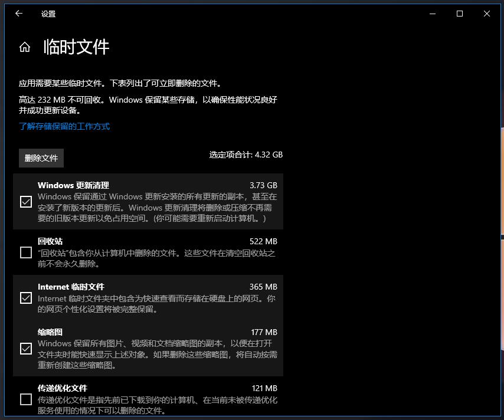This screenshot has height=420, width=504.
Task: Select the Windows 更新清理 item title
Action: pos(73,185)
